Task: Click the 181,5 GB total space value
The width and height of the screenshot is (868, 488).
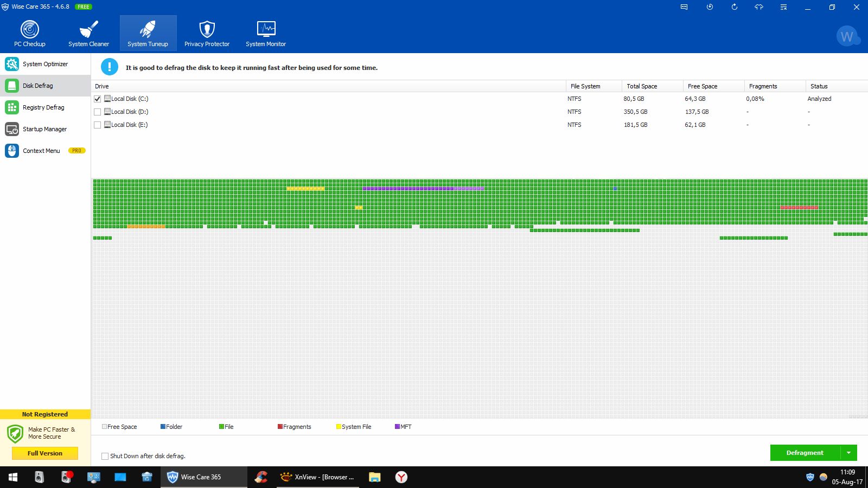Action: point(635,125)
